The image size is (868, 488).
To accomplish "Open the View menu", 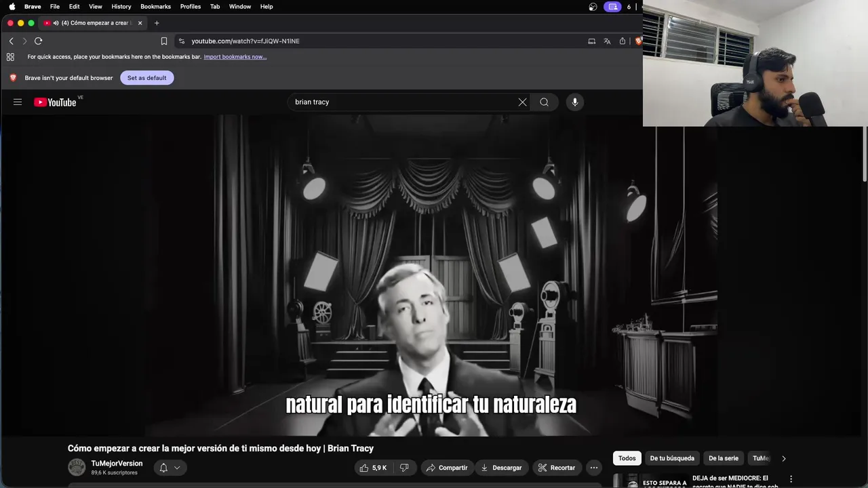I will (96, 7).
